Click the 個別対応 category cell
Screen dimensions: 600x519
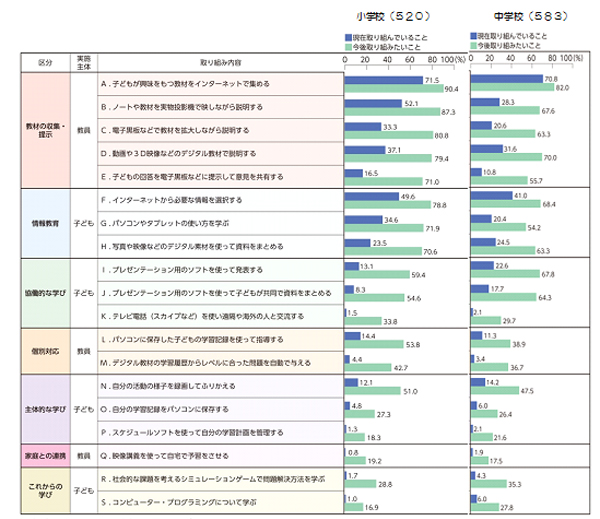pos(44,350)
